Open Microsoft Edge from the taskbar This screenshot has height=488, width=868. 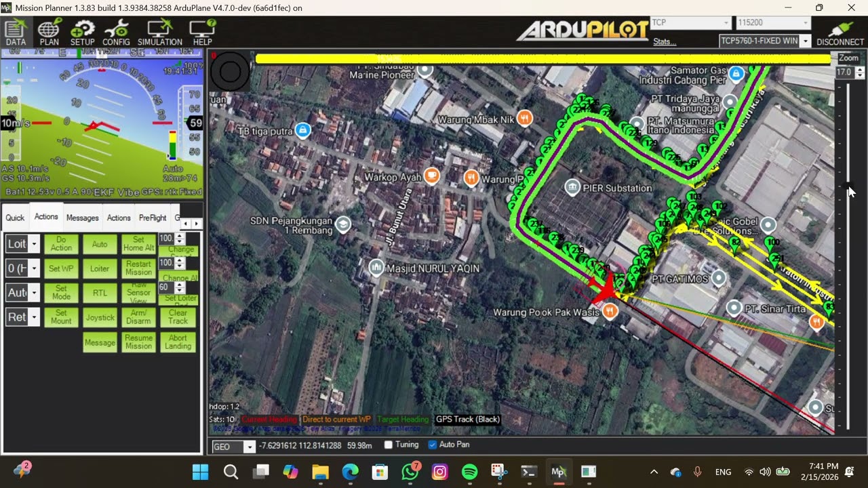click(x=350, y=472)
